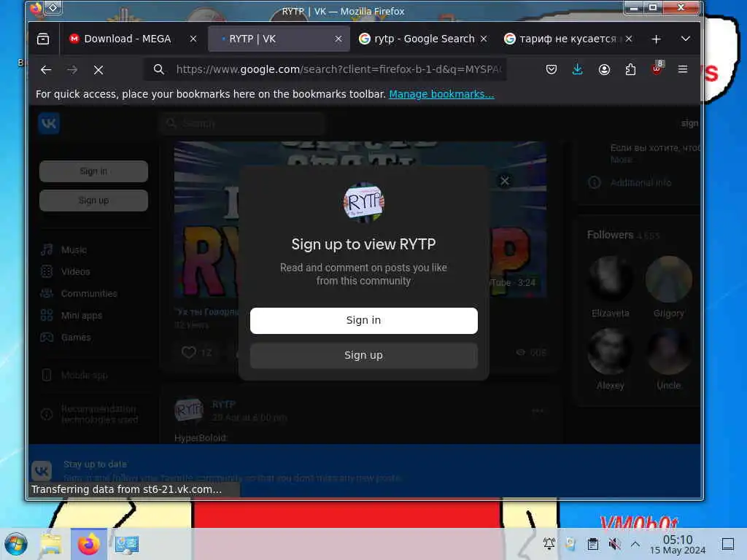Screen dimensions: 747x560
Task: Open RYTP post author avatar
Action: tap(189, 410)
